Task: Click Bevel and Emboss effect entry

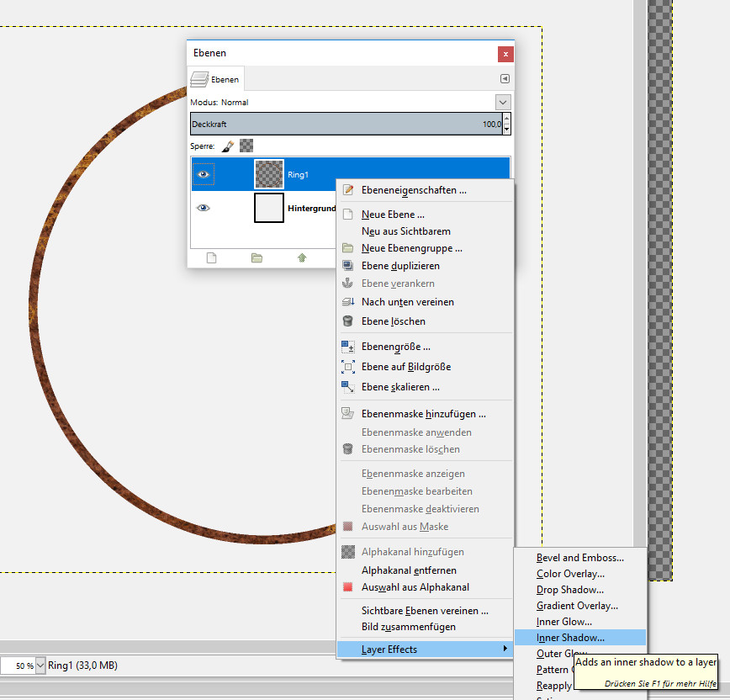Action: pyautogui.click(x=580, y=558)
